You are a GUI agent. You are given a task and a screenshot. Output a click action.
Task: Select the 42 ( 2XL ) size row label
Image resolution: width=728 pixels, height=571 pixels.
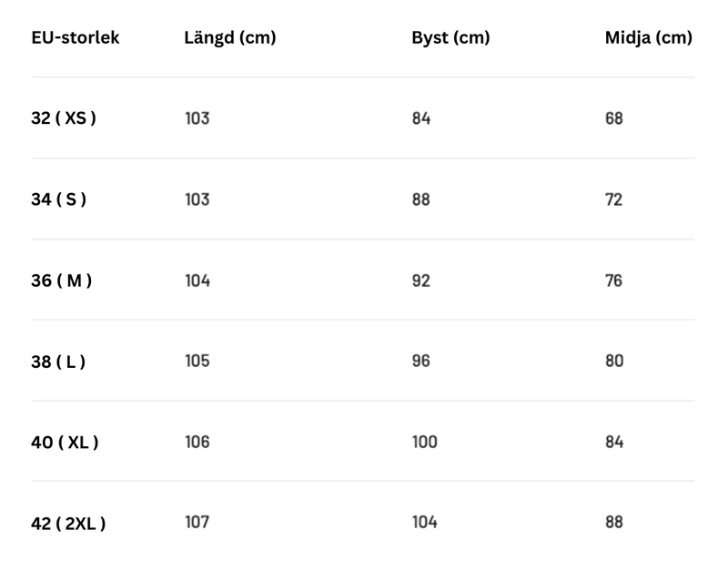pyautogui.click(x=68, y=524)
